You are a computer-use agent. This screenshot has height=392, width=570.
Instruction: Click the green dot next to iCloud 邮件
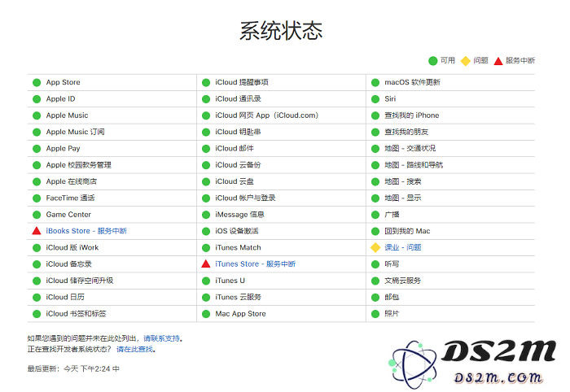pyautogui.click(x=206, y=149)
